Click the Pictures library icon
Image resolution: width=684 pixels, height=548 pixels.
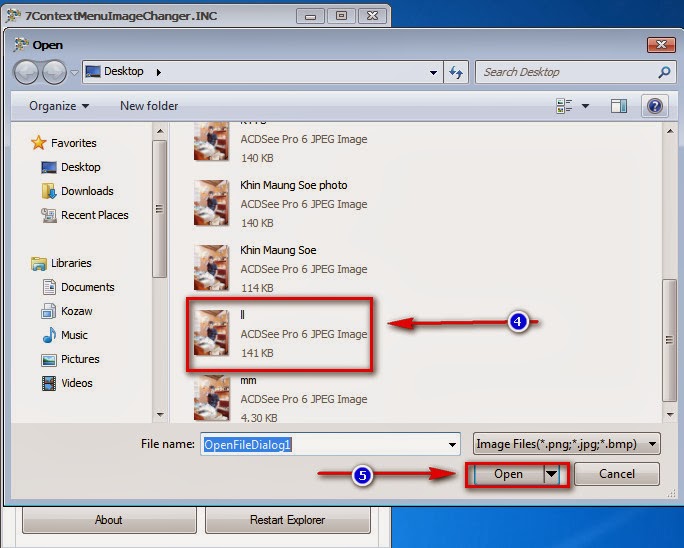click(x=49, y=360)
